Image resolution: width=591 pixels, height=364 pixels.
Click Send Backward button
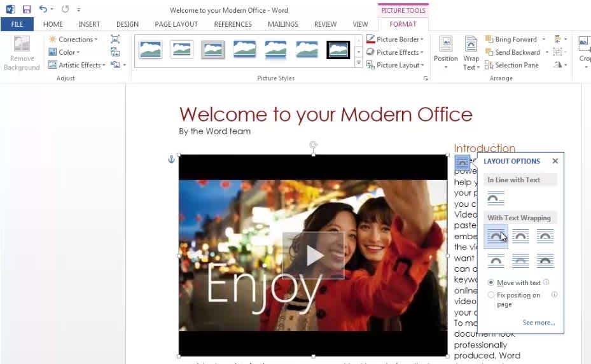[513, 52]
